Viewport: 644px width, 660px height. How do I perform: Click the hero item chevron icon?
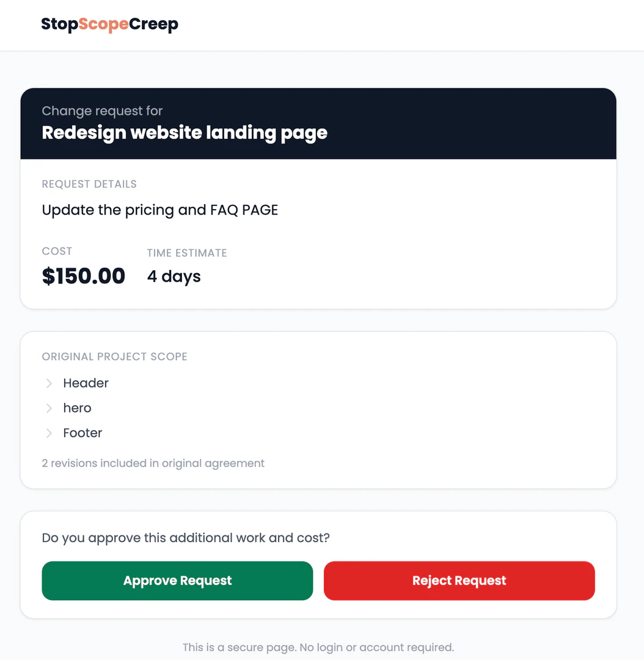tap(49, 408)
